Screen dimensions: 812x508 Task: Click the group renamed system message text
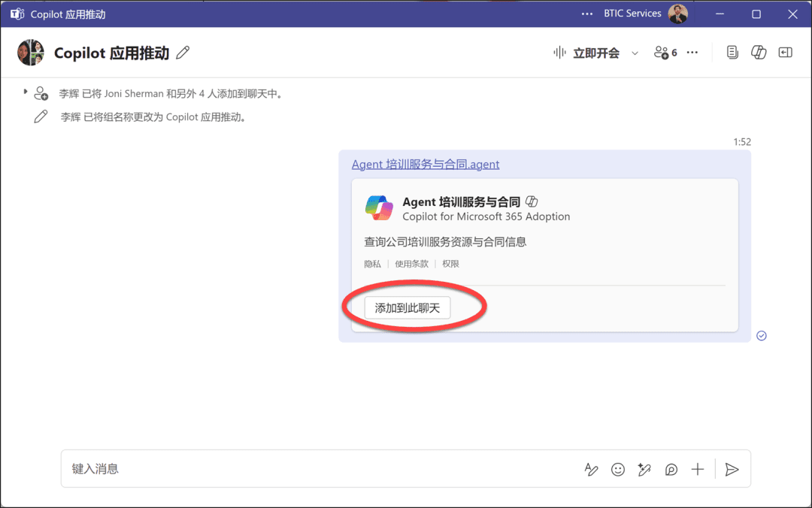coord(153,117)
